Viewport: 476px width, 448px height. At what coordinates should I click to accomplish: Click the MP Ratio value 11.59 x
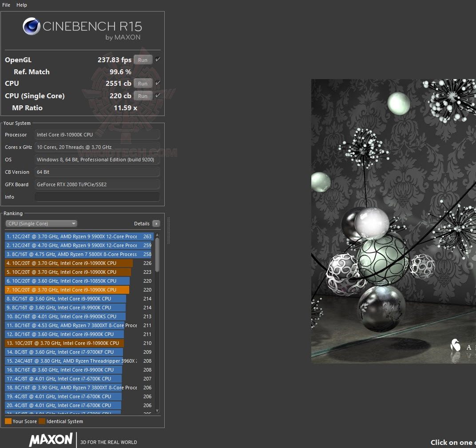coord(125,108)
